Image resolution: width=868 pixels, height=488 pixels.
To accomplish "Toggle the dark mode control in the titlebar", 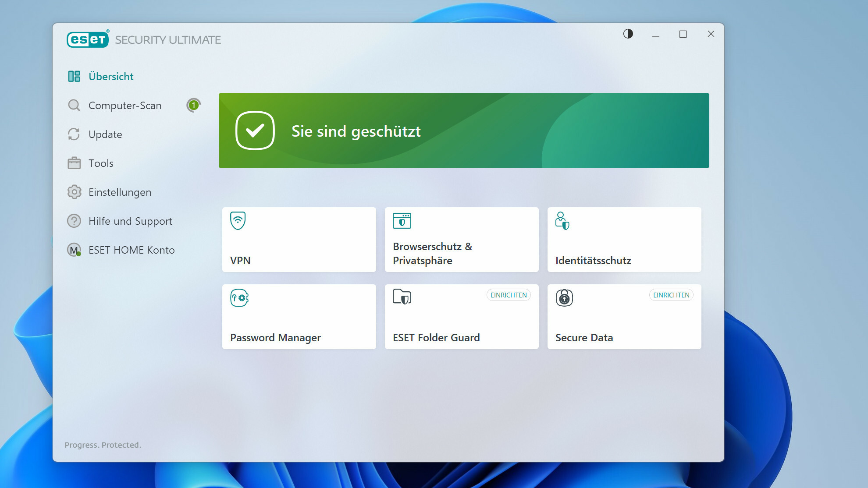I will pos(628,34).
